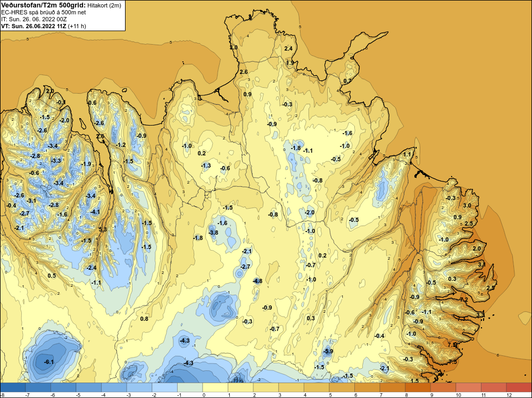
Task: Click the '7.3' temperature value
Action: 462,318
